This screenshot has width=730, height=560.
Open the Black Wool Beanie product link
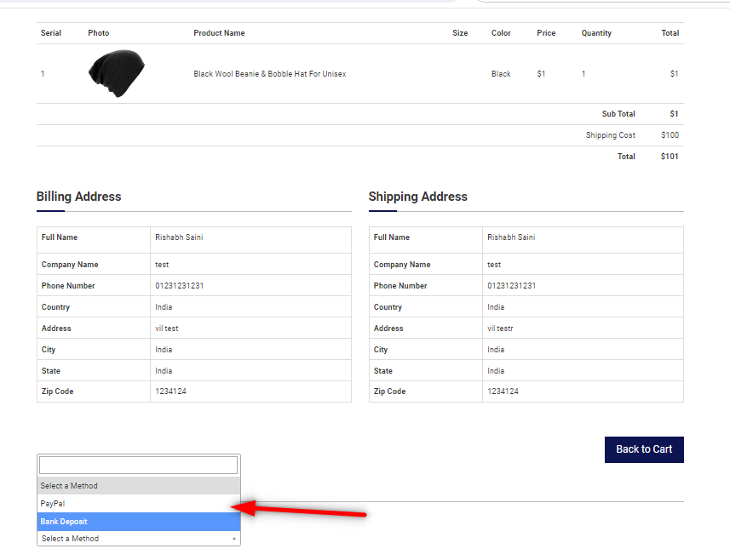(x=270, y=73)
